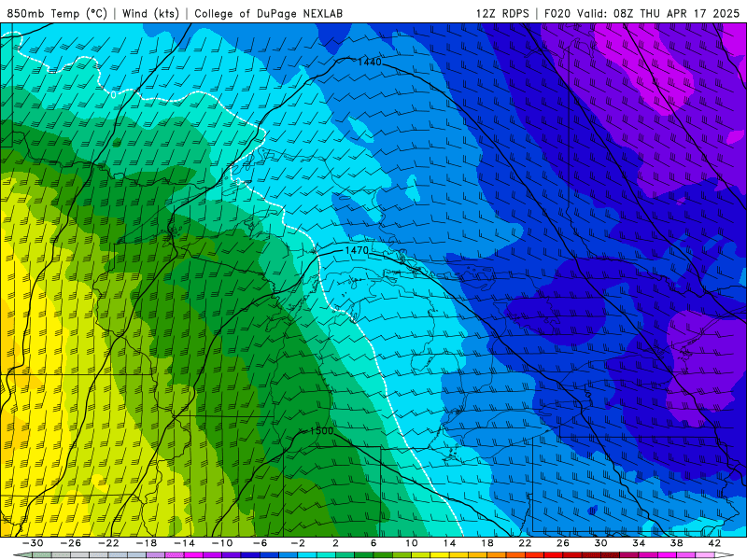Select the -2 scale value
This screenshot has height=560, width=747.
(x=298, y=543)
